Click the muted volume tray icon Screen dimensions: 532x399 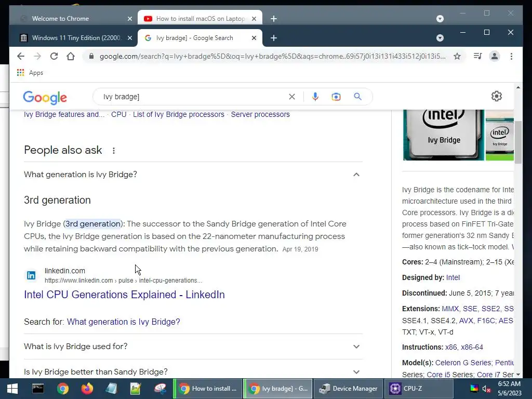pos(486,389)
